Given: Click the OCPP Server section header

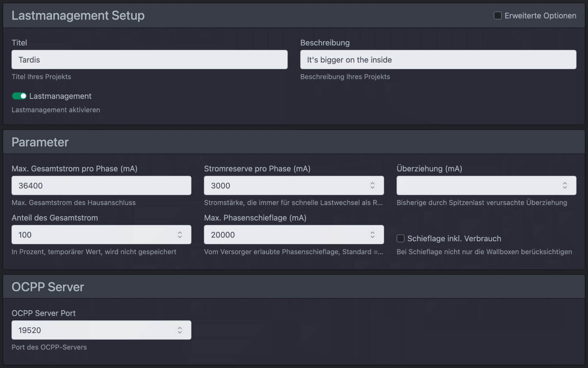Looking at the screenshot, I should coord(47,286).
